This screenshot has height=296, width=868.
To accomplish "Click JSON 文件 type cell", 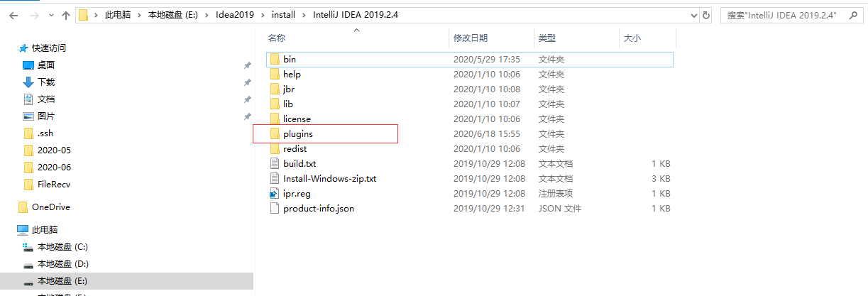I will click(559, 208).
